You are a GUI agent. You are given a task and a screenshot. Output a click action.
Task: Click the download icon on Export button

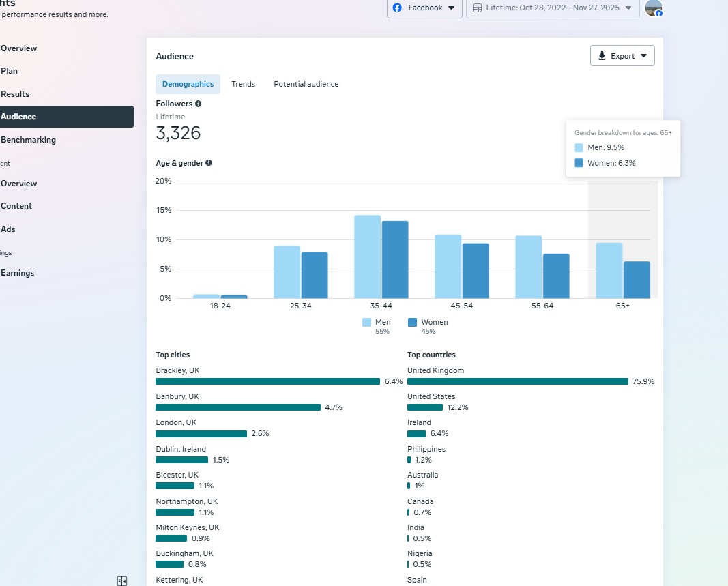[x=602, y=56]
